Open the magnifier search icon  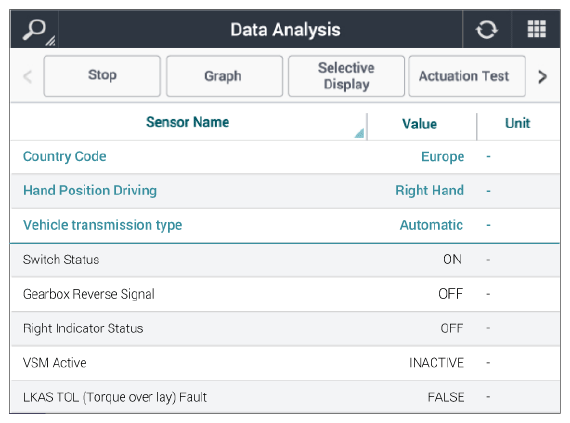pos(35,29)
